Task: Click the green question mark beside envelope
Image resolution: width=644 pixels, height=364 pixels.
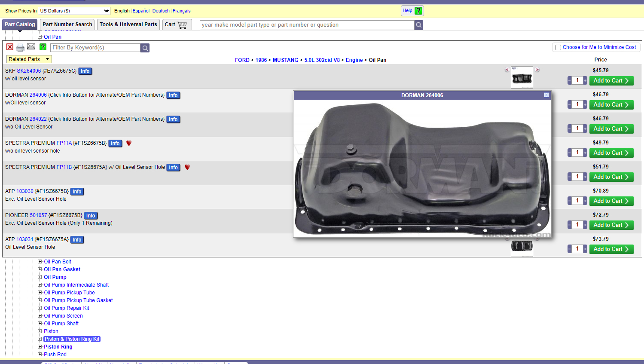Action: coord(43,47)
